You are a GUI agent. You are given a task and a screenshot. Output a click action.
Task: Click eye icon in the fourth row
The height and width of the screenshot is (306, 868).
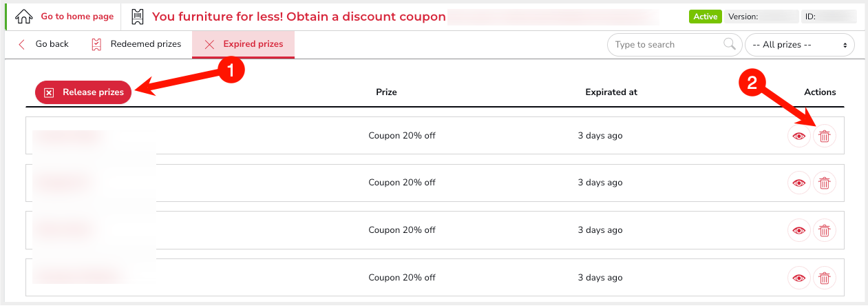coord(798,278)
